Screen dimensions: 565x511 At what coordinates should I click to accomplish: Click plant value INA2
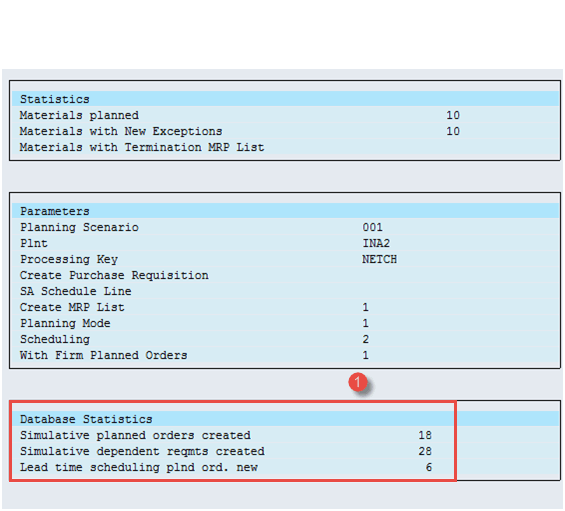376,243
